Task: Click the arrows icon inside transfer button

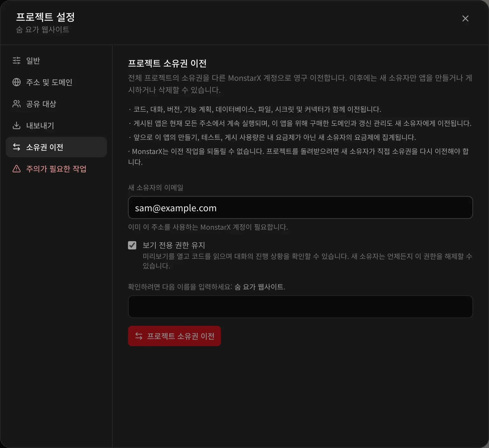Action: (x=139, y=336)
